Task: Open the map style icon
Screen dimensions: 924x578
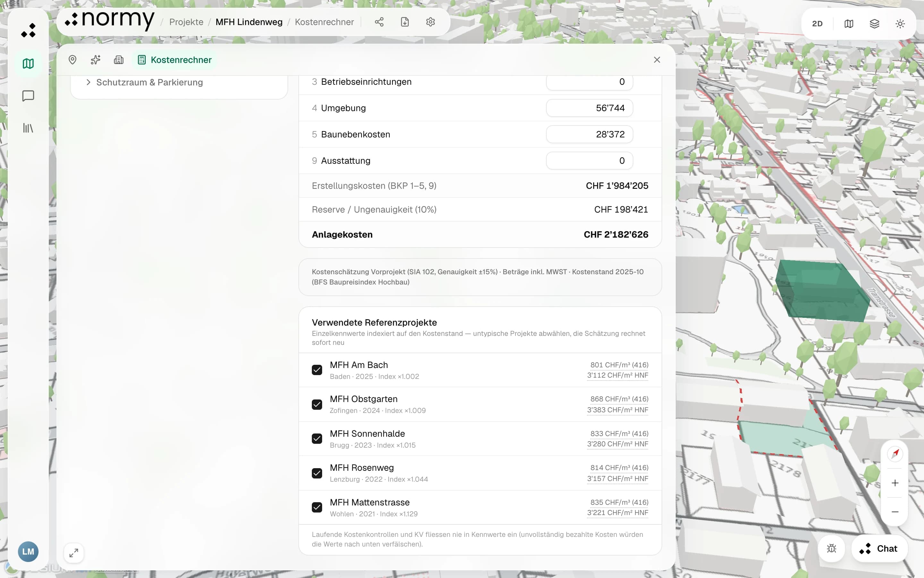Action: 848,24
